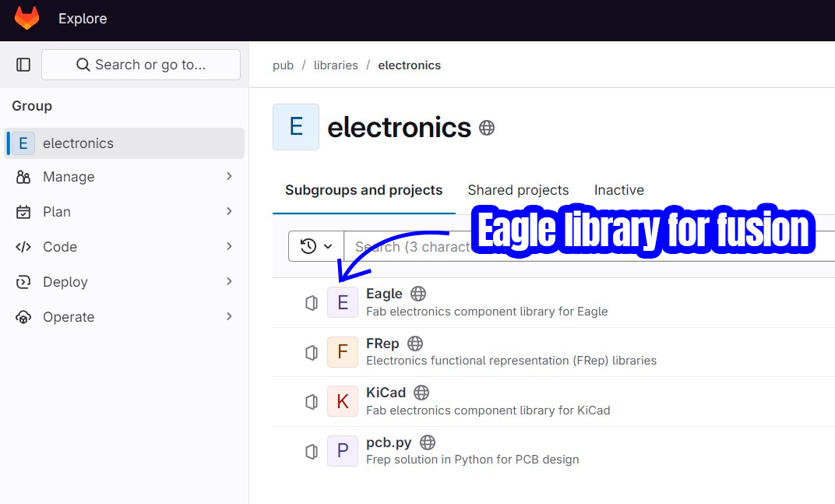Expand the Manage menu chevron
835x504 pixels.
pos(229,176)
